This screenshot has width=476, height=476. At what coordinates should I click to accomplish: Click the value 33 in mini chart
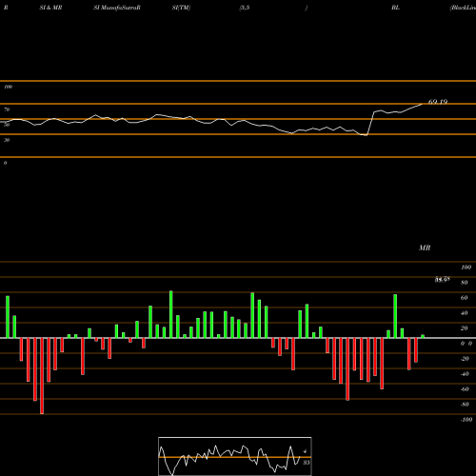tap(306, 463)
